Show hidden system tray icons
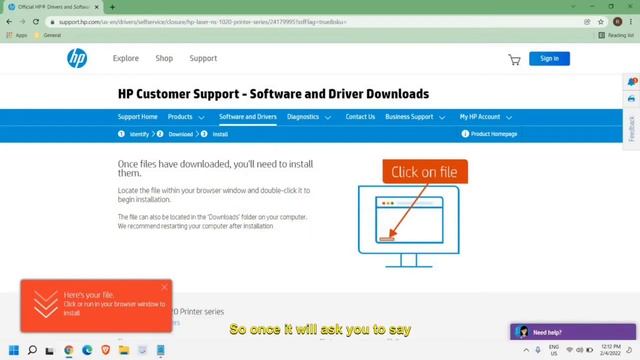 point(526,350)
